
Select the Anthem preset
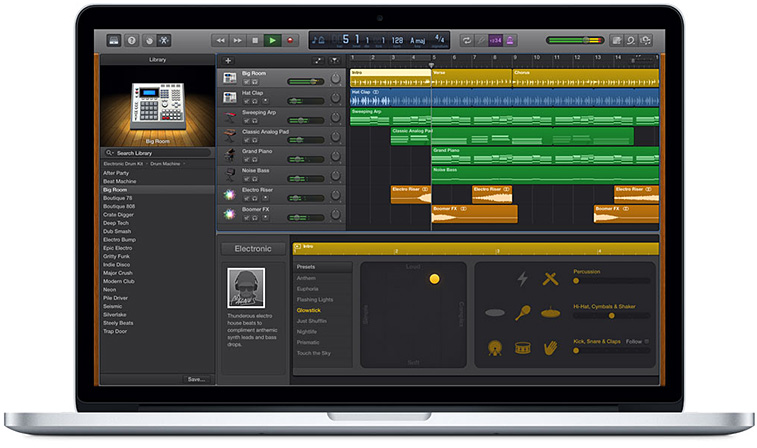tap(306, 278)
